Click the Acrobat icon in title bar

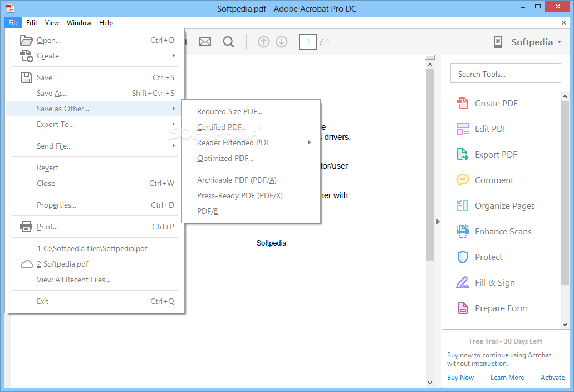(x=10, y=8)
